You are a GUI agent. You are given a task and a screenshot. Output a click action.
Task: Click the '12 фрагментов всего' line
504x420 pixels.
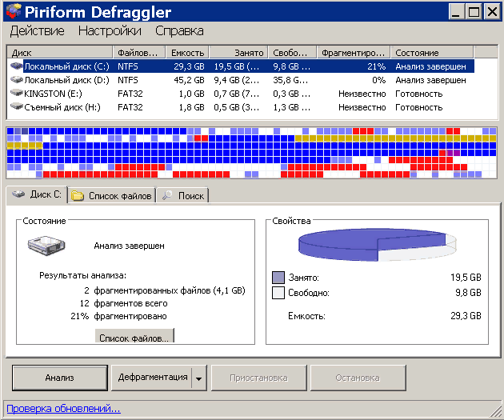click(x=124, y=303)
